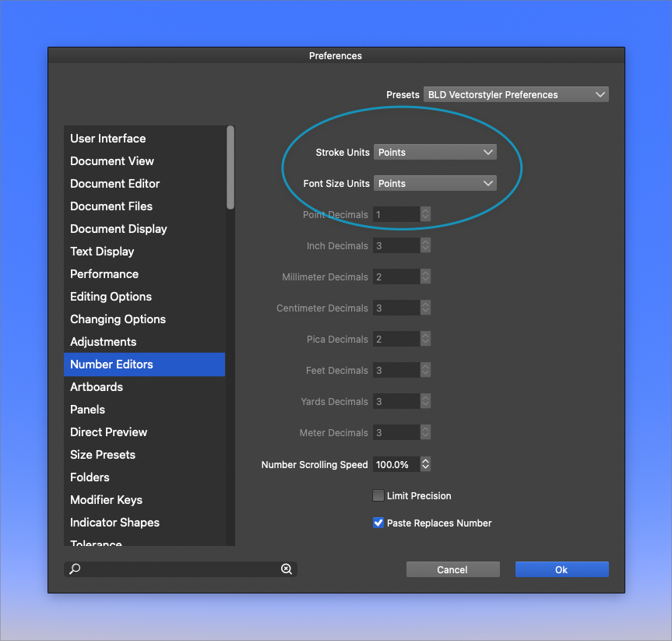This screenshot has height=641, width=672.
Task: Click the zoom-plus icon in search field
Action: pyautogui.click(x=287, y=569)
